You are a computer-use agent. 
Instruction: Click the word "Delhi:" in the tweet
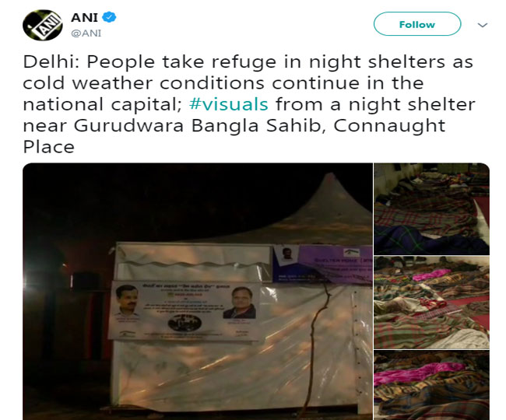[51, 61]
